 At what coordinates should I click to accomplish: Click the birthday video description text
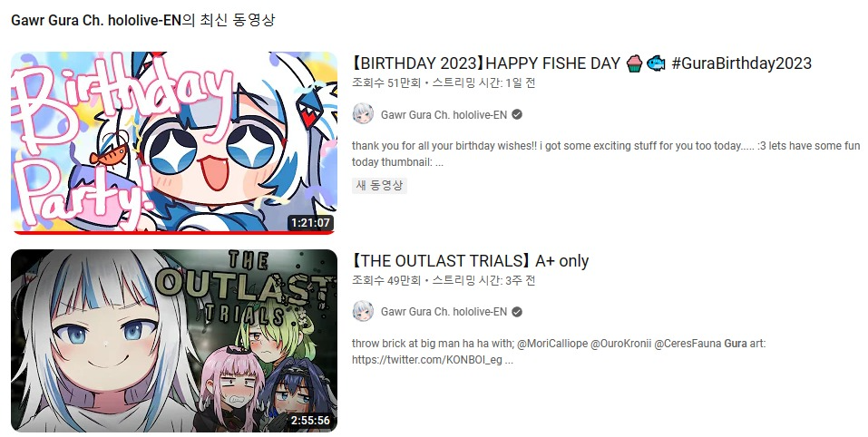(606, 154)
